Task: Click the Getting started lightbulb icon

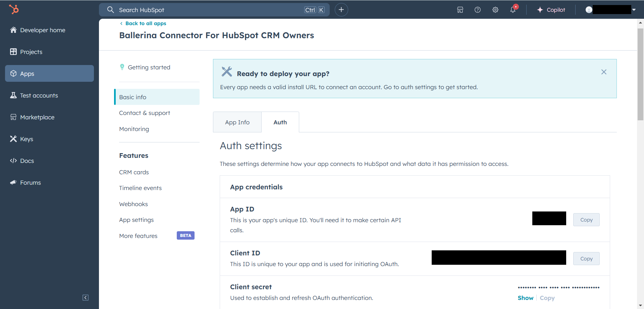Action: pos(122,67)
